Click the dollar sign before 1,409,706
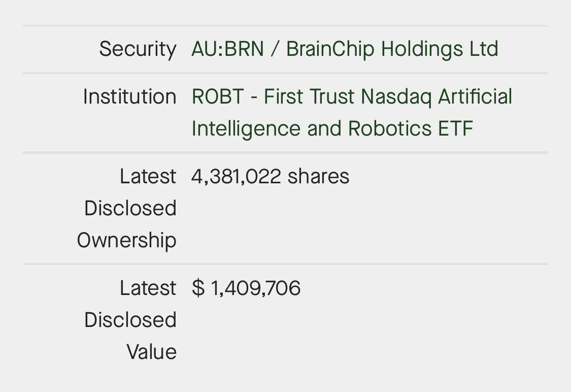 click(x=198, y=288)
